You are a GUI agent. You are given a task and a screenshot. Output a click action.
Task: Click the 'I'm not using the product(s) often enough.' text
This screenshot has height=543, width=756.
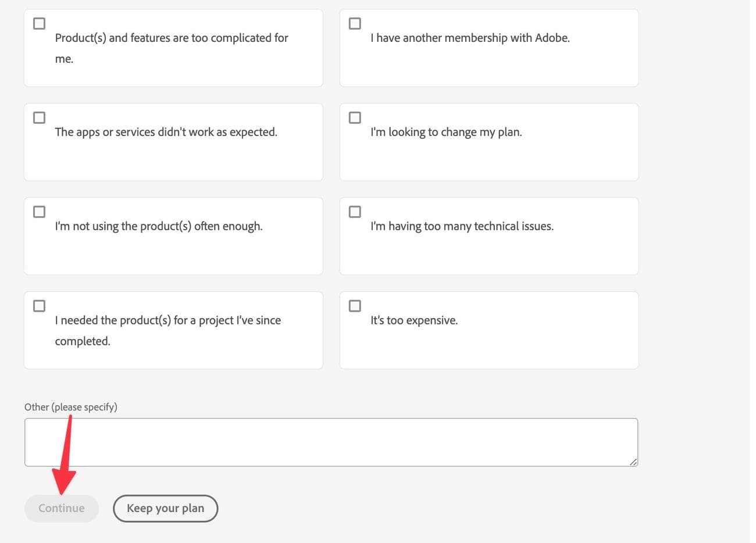[x=158, y=226]
